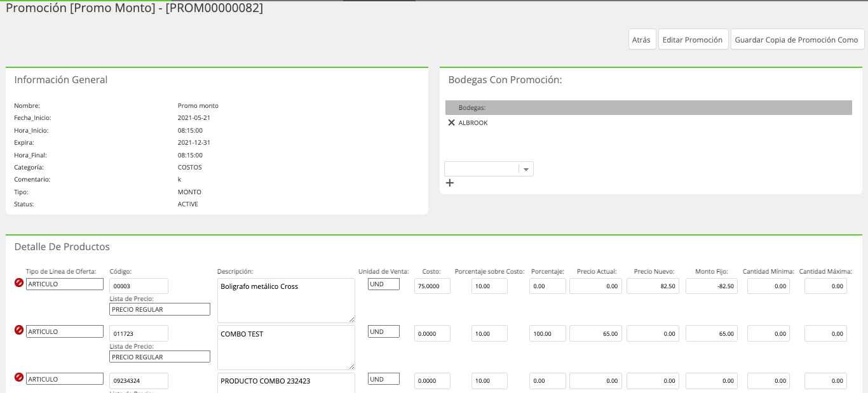Click Guardar Copia de Promoción Como

tap(797, 39)
